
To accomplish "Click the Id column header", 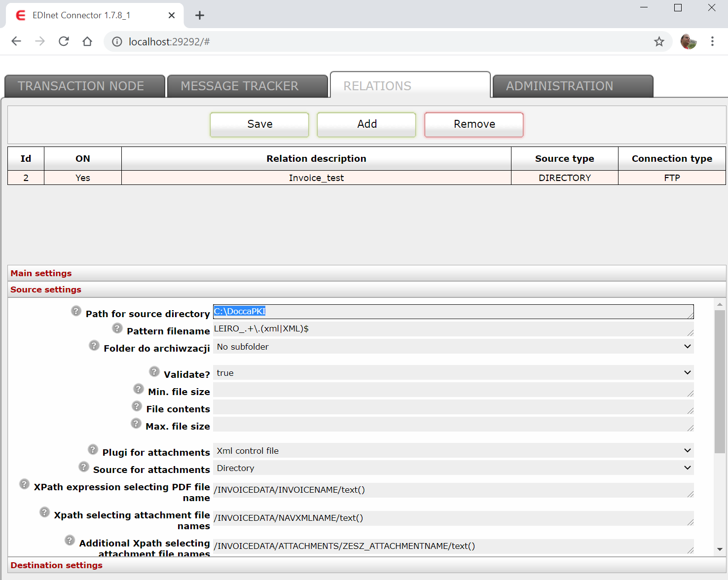I will tap(26, 158).
